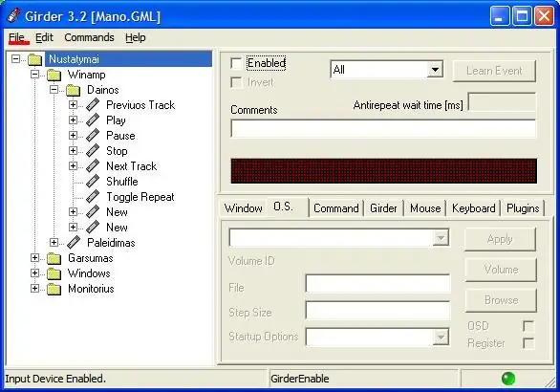Image resolution: width=560 pixels, height=392 pixels.
Task: Open the Commands menu
Action: [x=89, y=37]
